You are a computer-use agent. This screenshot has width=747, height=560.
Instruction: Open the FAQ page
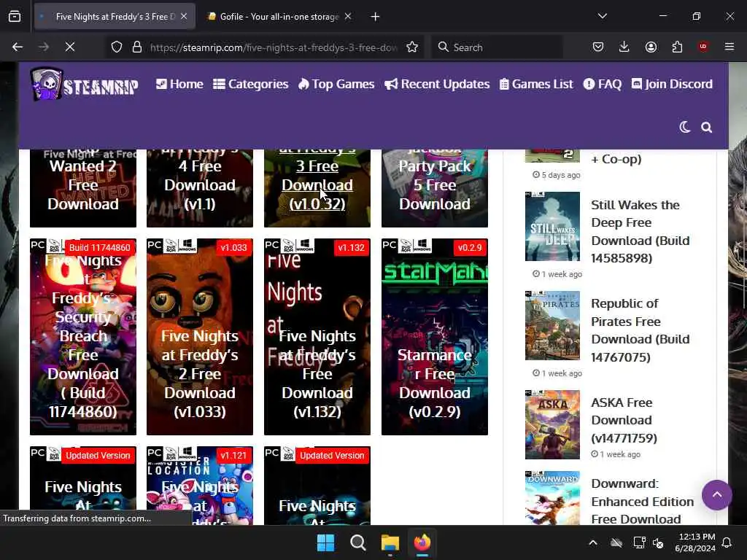[602, 84]
